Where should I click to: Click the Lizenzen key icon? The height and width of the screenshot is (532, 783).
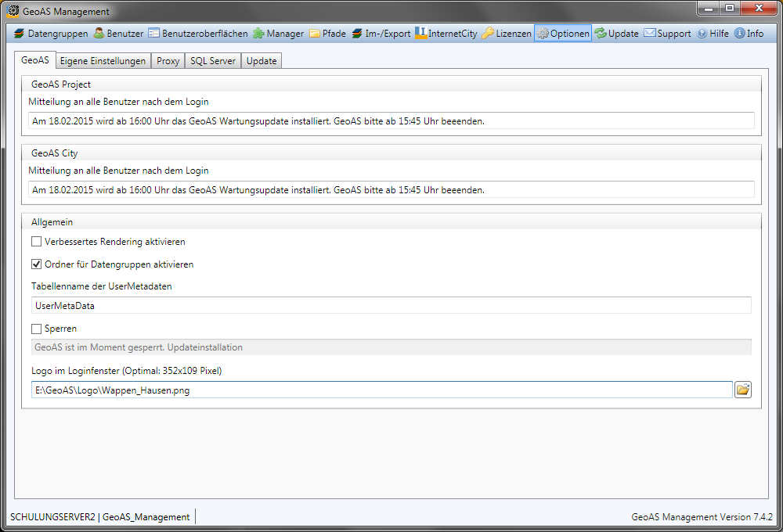tap(488, 34)
